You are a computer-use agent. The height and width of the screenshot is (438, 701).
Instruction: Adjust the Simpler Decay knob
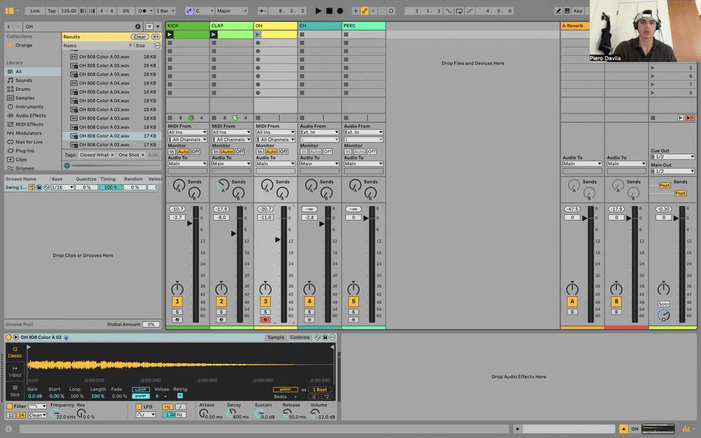(231, 413)
